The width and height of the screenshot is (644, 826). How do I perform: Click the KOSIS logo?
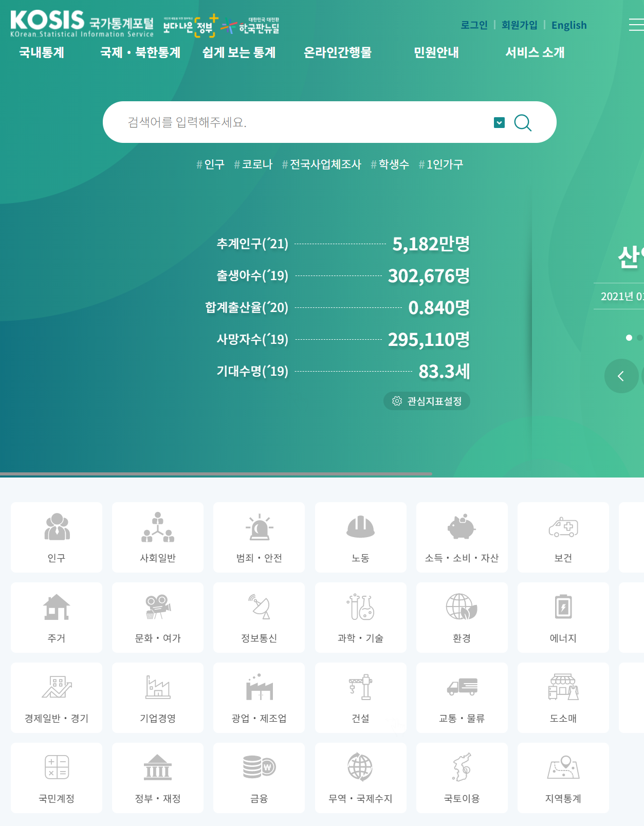click(x=82, y=24)
